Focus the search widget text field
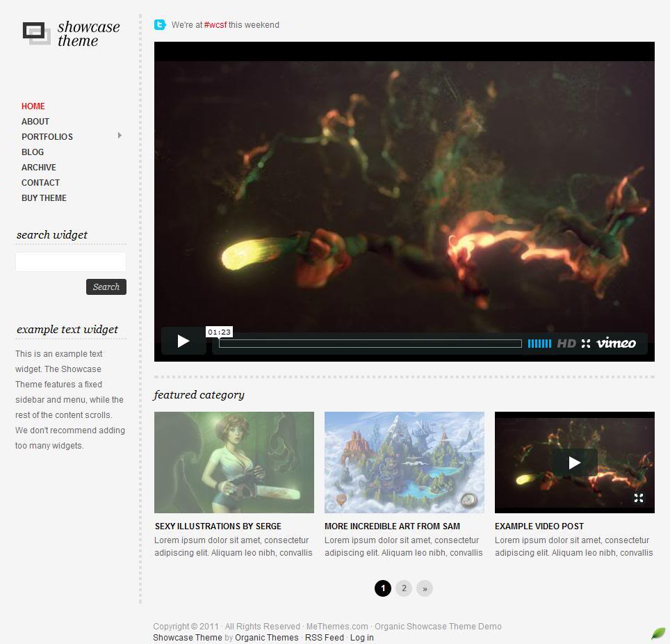670x644 pixels. 71,261
